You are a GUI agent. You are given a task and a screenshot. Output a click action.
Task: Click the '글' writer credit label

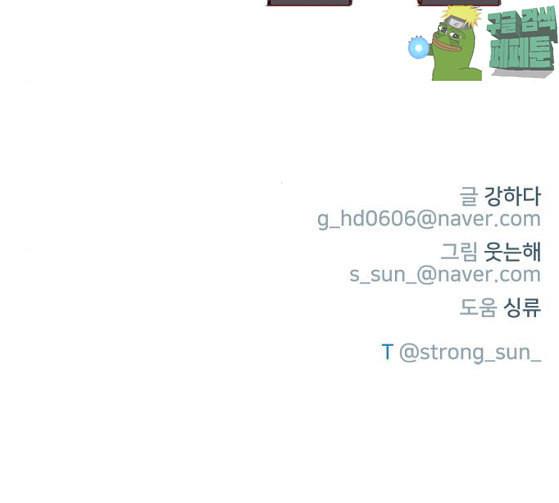click(x=468, y=196)
